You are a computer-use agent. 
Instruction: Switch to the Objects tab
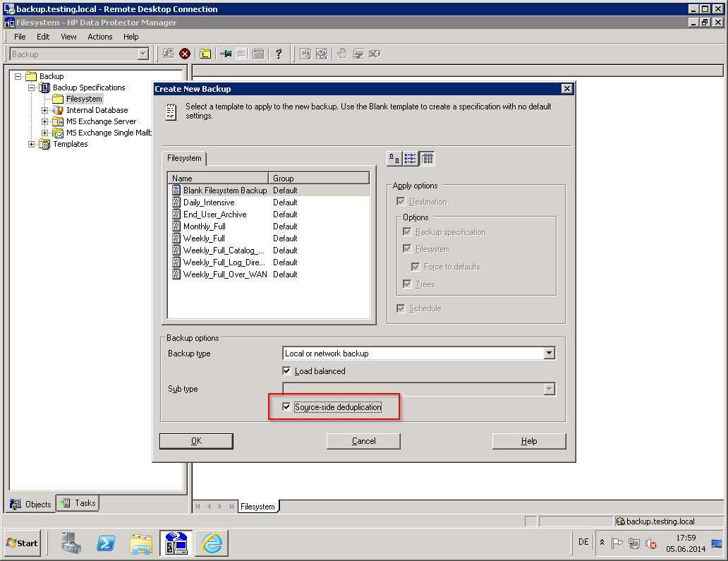click(30, 504)
